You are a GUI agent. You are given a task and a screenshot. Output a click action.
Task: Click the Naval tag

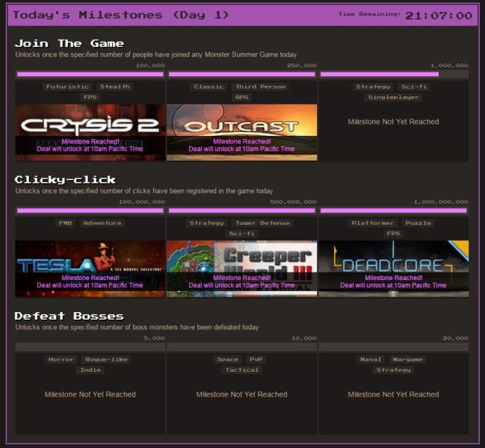(x=371, y=360)
